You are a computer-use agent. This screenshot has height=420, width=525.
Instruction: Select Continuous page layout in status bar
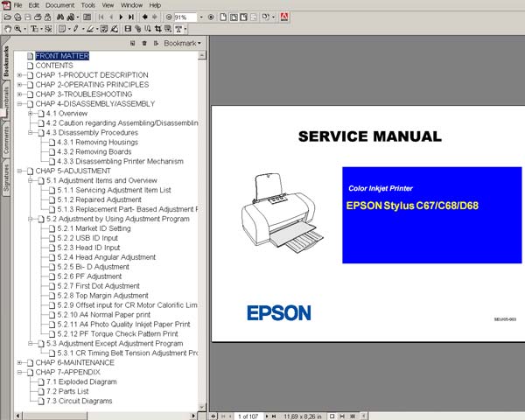[342, 416]
